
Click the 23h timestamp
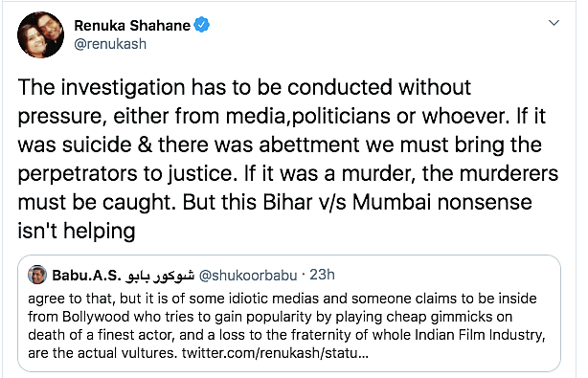click(322, 275)
